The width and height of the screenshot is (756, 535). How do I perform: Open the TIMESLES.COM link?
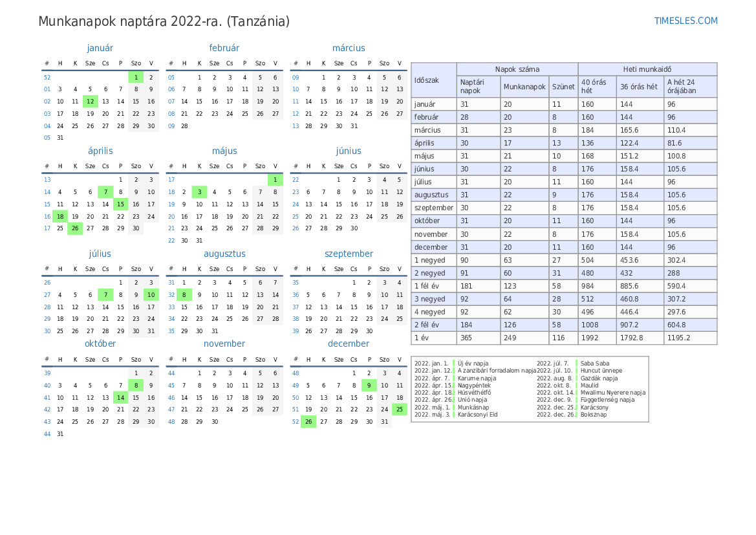(x=686, y=21)
